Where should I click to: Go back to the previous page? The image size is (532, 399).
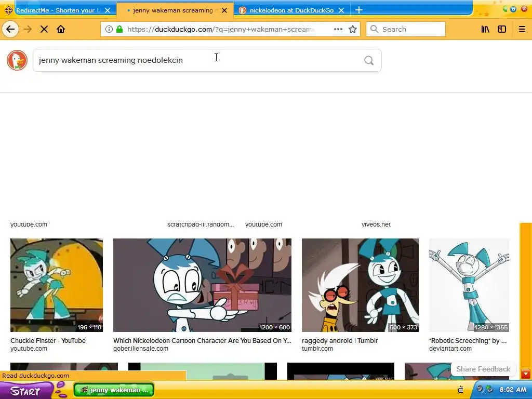(10, 29)
